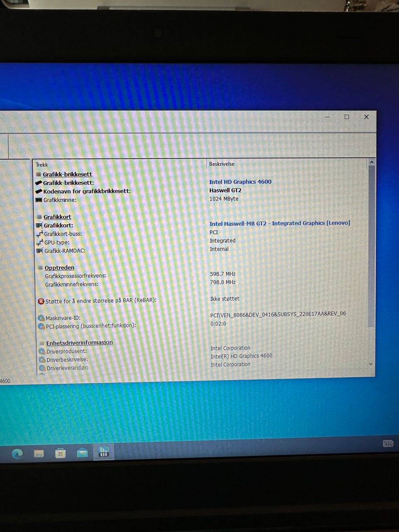Click the icon beside the Enhetsdriverinformasjon header
The image size is (399, 532).
click(42, 343)
